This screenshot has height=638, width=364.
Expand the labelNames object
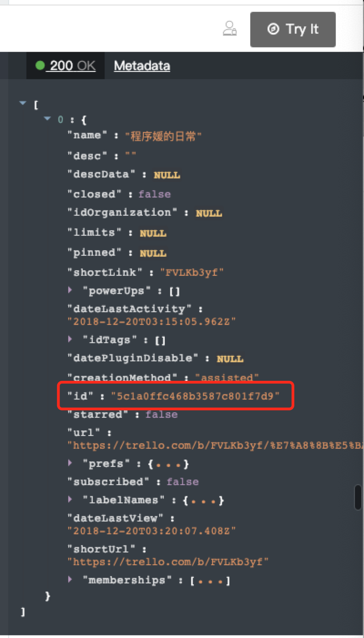point(70,499)
